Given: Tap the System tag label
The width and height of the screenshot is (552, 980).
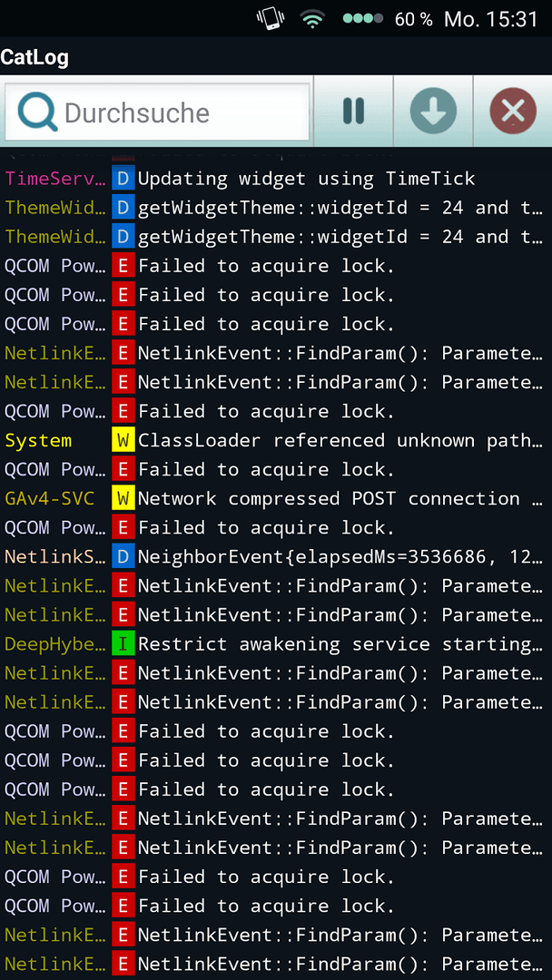Looking at the screenshot, I should (x=38, y=441).
